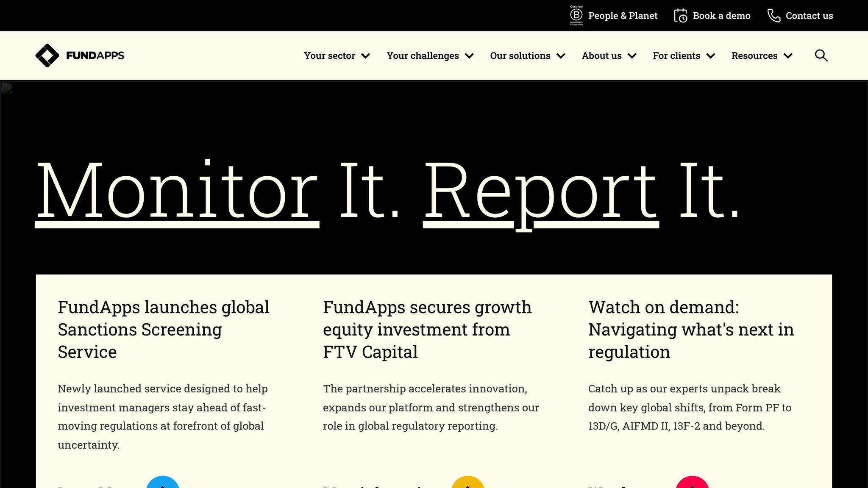Expand the Your sector dropdown
Screen dimensions: 868x488
point(337,55)
